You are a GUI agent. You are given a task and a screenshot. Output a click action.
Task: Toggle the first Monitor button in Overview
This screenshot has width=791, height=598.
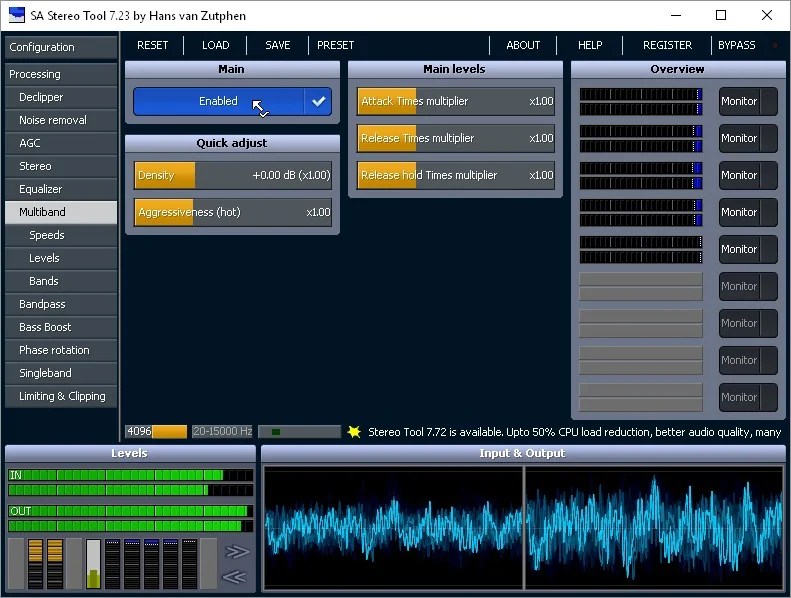pyautogui.click(x=748, y=101)
